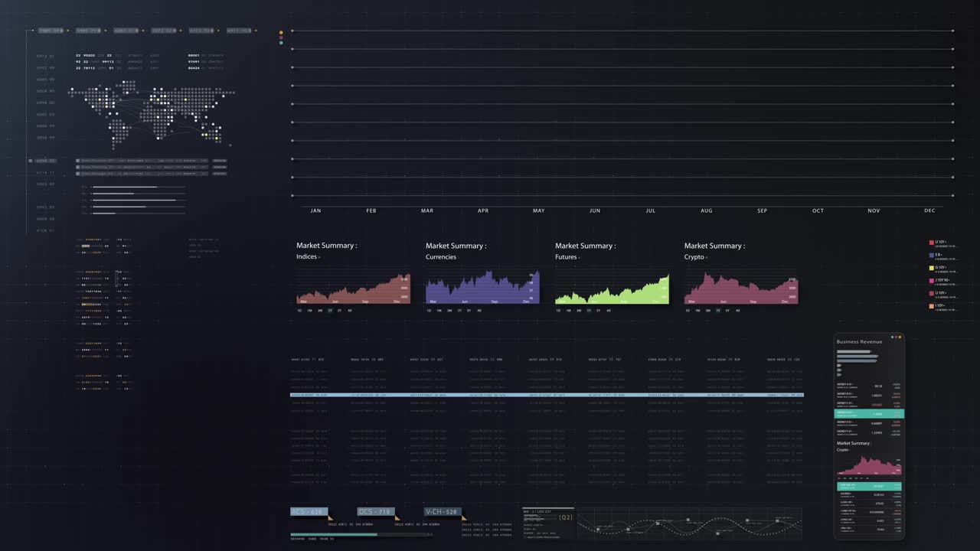Click the pink J 10Y legend swatch
The height and width of the screenshot is (551, 980).
pyautogui.click(x=932, y=281)
